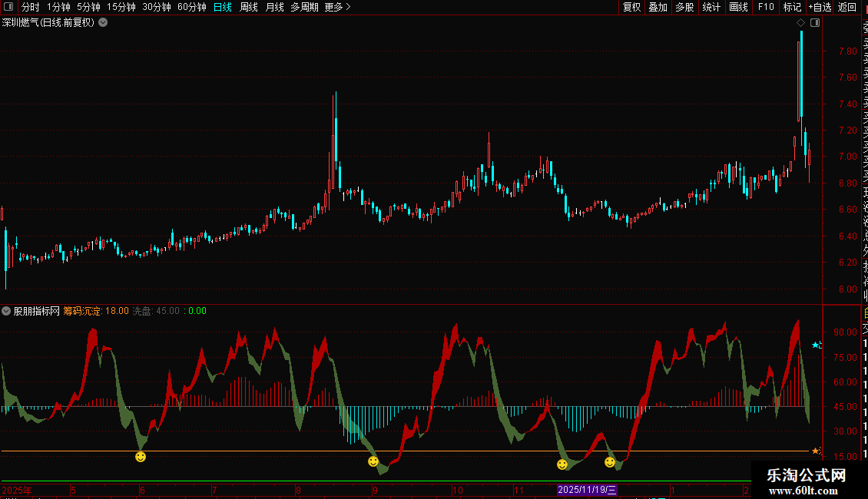Toggle the right panel icon above chart
The image size is (868, 499).
point(815,23)
